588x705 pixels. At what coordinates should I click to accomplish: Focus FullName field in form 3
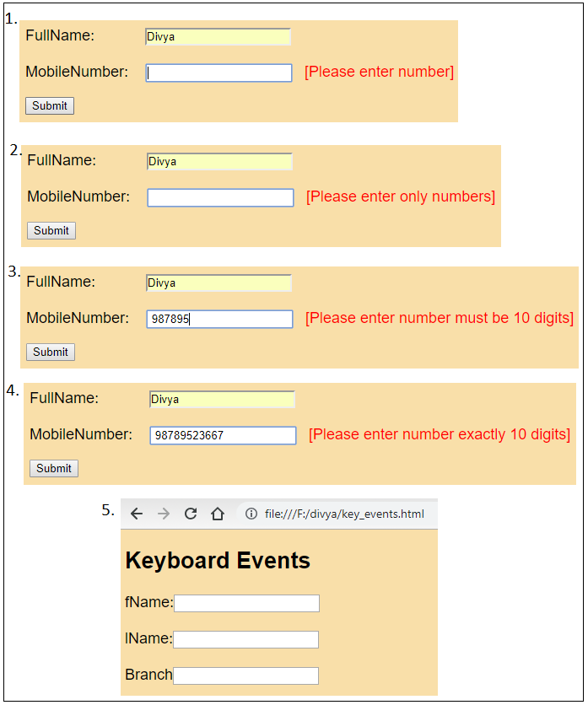click(x=219, y=283)
